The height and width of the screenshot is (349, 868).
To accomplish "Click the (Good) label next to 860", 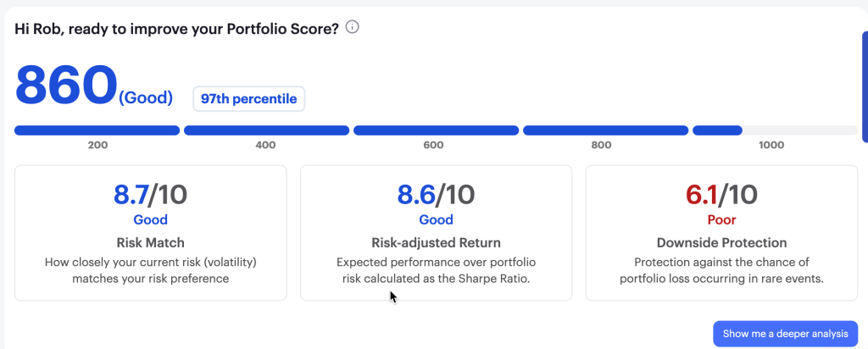I will [x=146, y=98].
